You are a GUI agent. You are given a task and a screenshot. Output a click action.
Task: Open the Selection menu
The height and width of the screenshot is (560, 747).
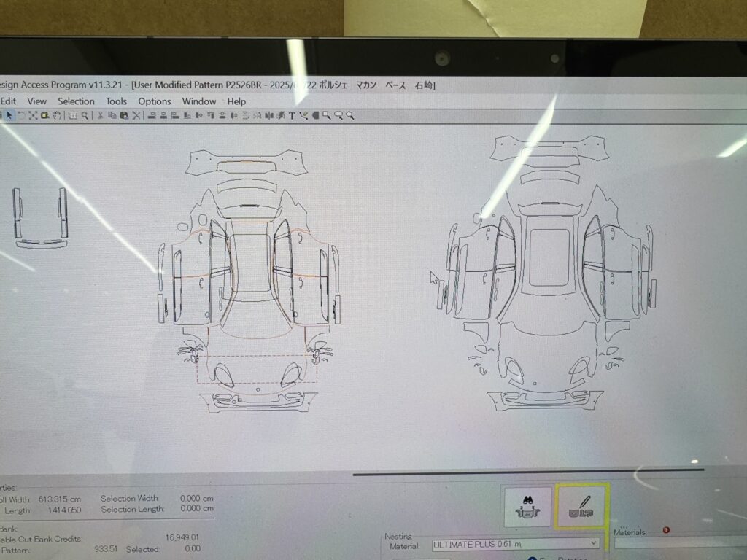(76, 101)
